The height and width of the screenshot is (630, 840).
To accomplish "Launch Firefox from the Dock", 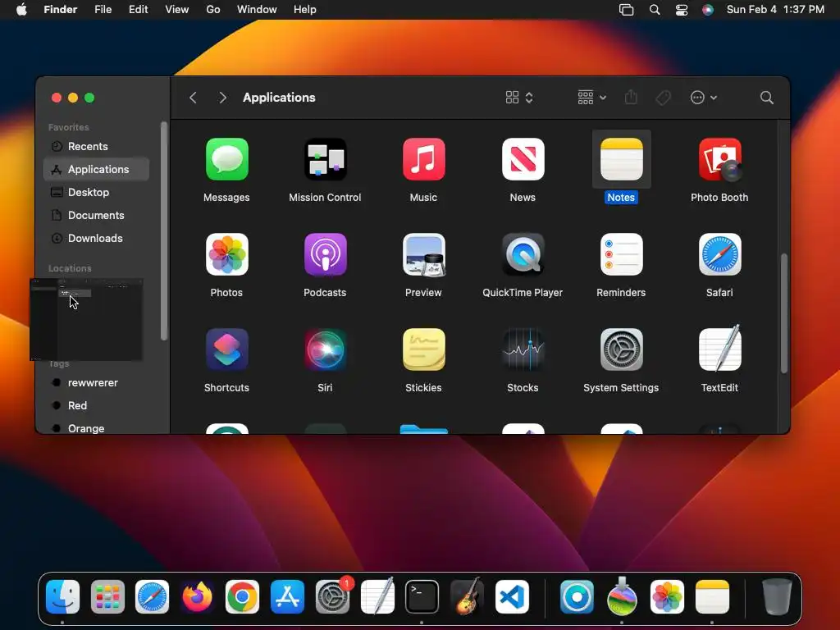I will (x=197, y=597).
